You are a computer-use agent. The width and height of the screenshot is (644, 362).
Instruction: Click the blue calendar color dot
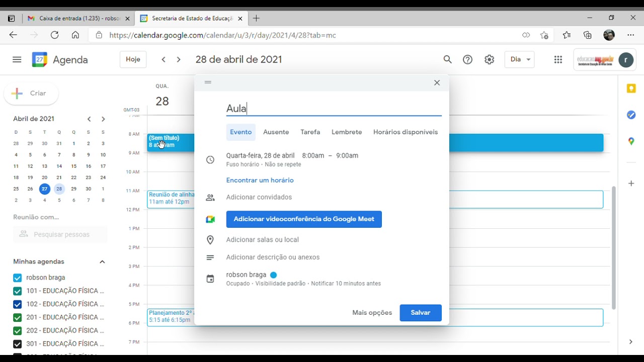point(274,275)
